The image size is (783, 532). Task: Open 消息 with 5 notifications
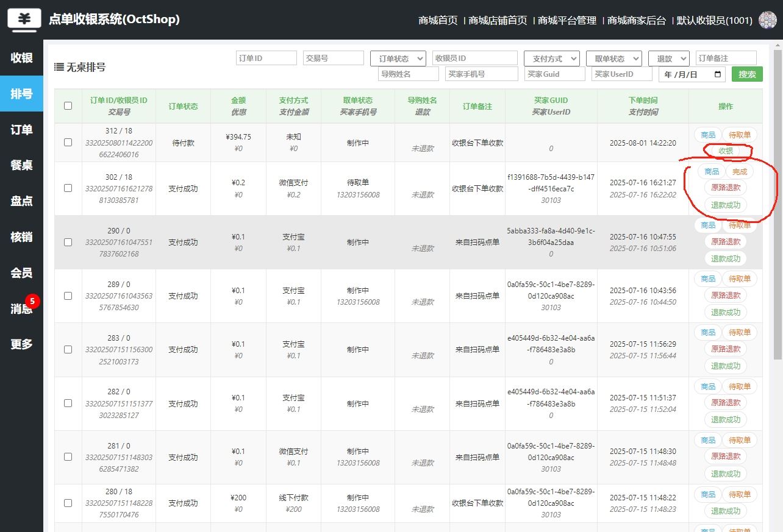pyautogui.click(x=21, y=308)
